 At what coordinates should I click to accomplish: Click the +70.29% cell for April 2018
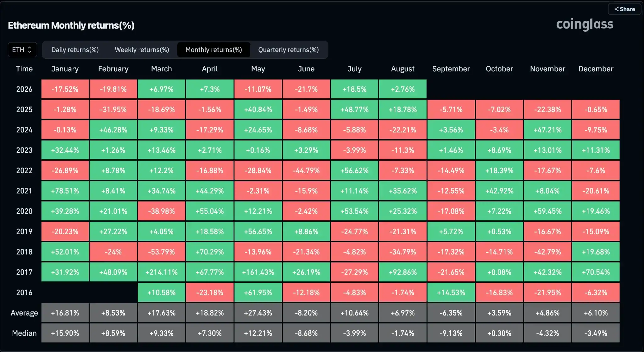click(210, 252)
